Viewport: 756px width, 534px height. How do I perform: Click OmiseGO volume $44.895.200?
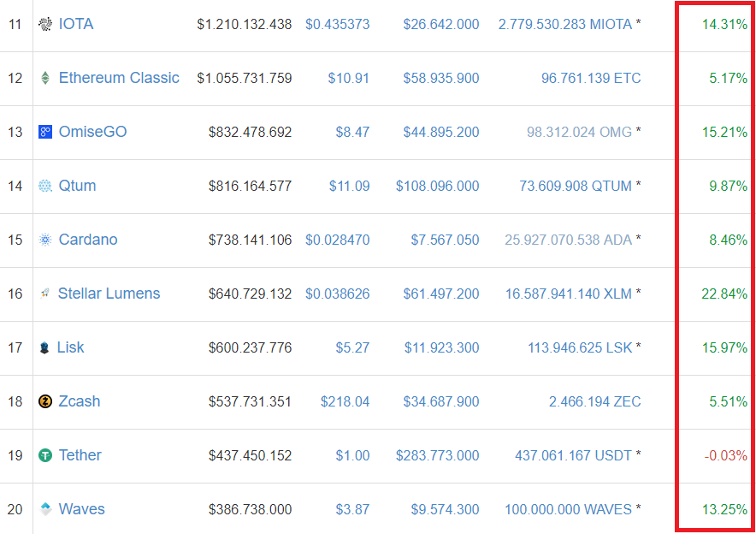click(441, 132)
